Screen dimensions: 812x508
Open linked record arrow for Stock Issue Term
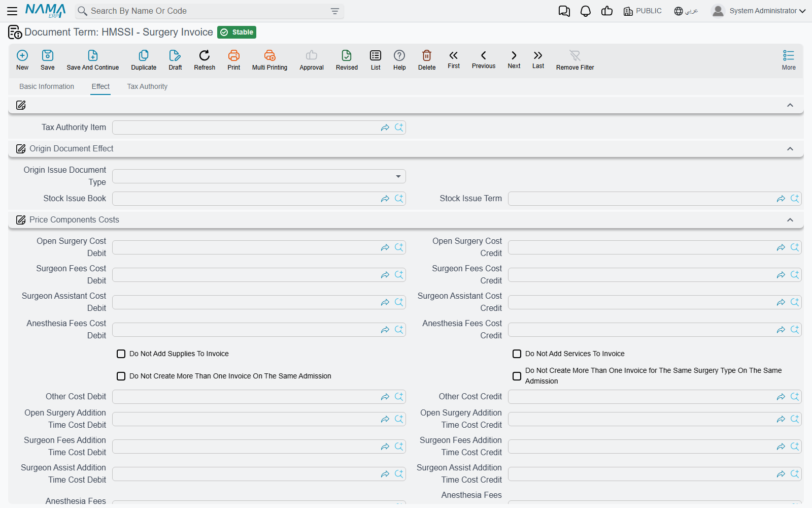(781, 199)
